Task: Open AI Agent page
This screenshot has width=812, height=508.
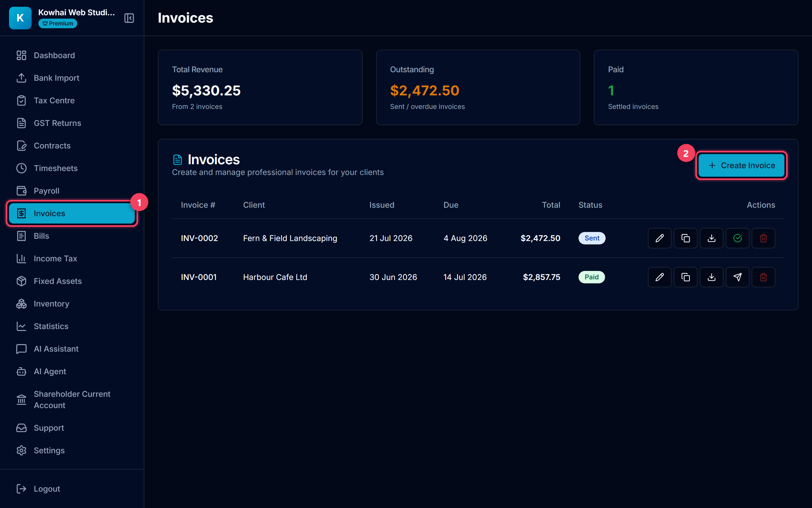Action: click(72, 371)
